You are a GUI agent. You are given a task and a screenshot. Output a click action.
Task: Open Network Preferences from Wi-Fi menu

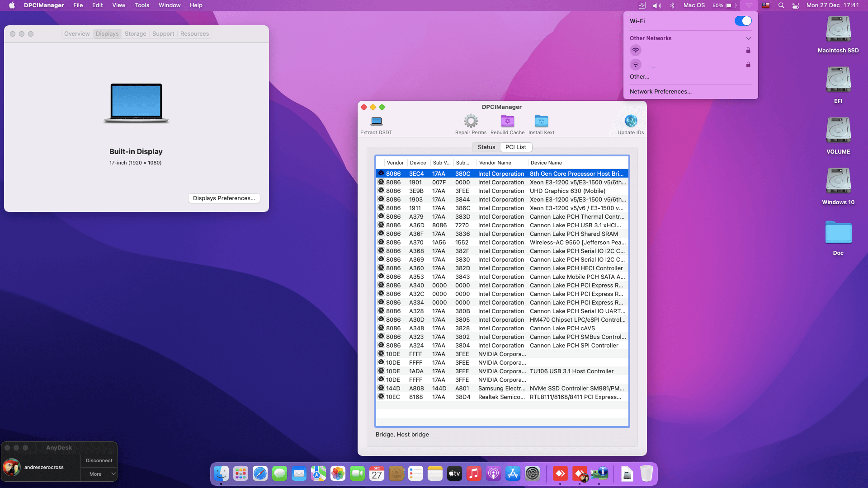(x=660, y=91)
